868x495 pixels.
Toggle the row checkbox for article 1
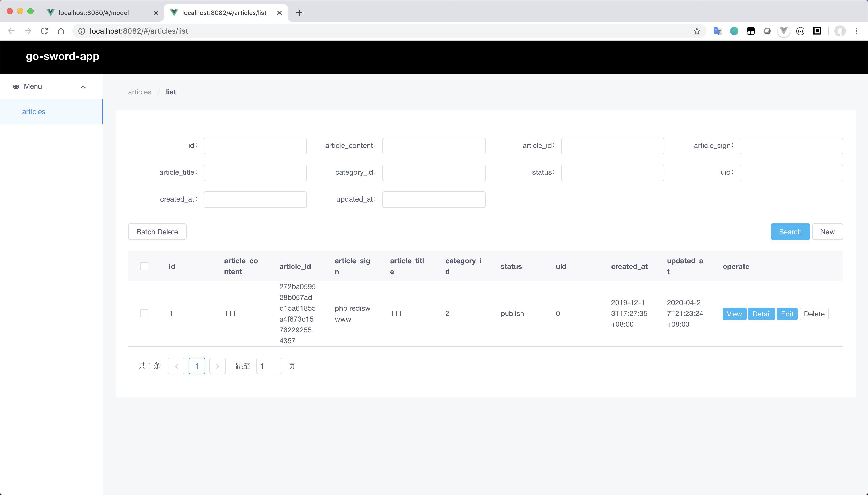click(144, 313)
